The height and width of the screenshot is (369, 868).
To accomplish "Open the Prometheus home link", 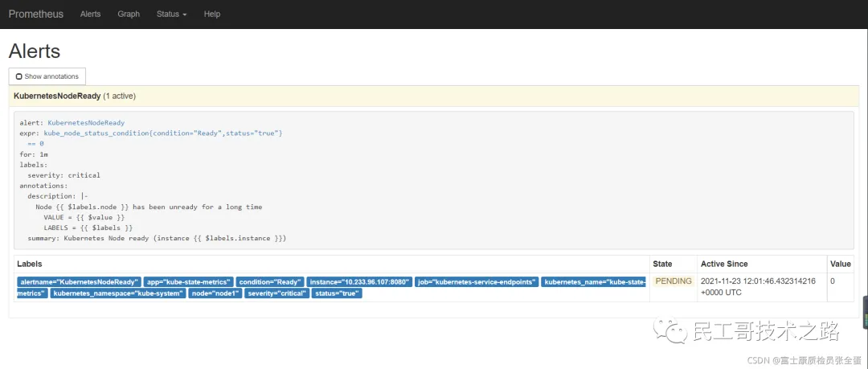I will point(36,14).
